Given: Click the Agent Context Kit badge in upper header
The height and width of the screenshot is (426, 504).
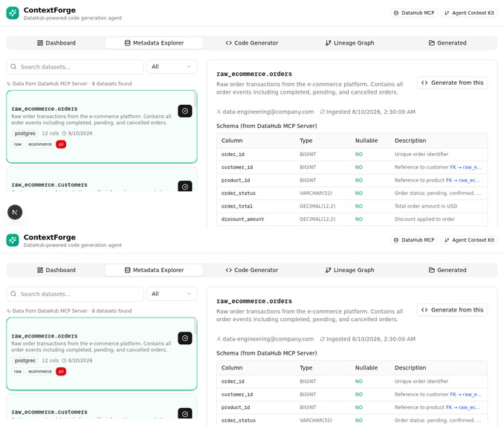Looking at the screenshot, I should [469, 13].
